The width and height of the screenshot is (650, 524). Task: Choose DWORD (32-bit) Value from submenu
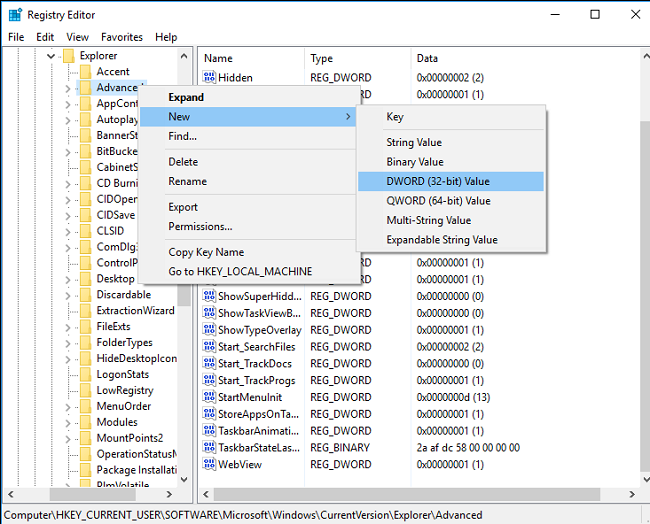(x=438, y=182)
